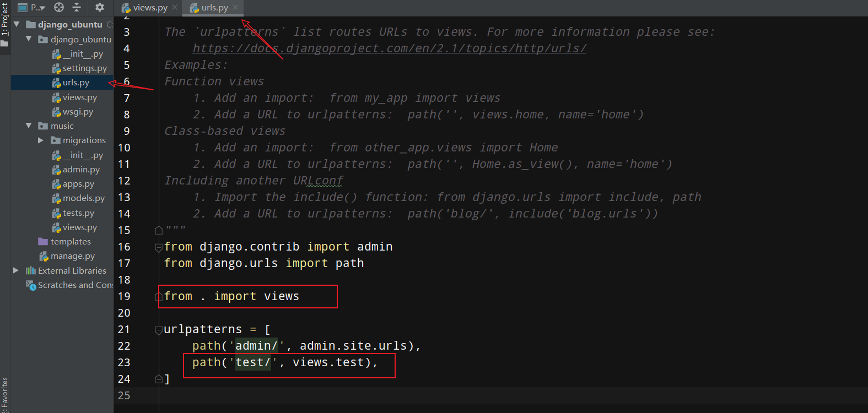Expand the migrations folder
This screenshot has width=868, height=413.
tap(40, 140)
